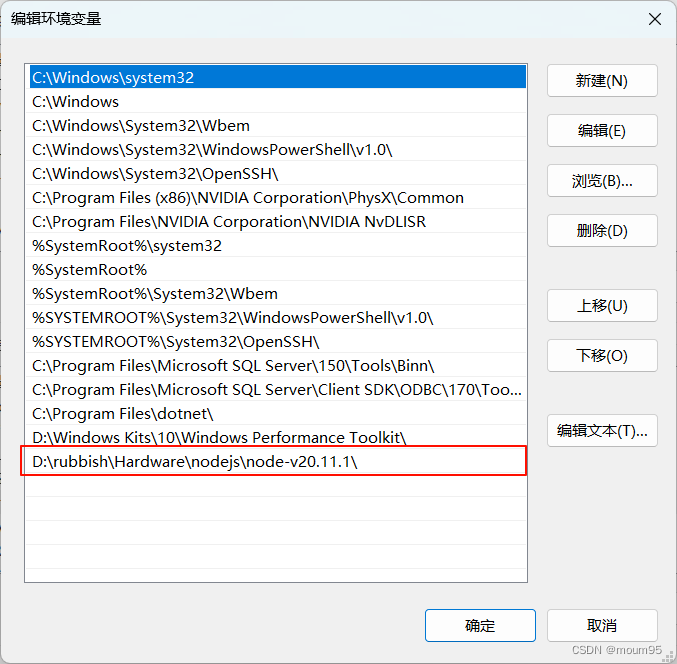Close the 编辑环境变量 dialog
Screen dimensions: 677x664
coord(655,19)
